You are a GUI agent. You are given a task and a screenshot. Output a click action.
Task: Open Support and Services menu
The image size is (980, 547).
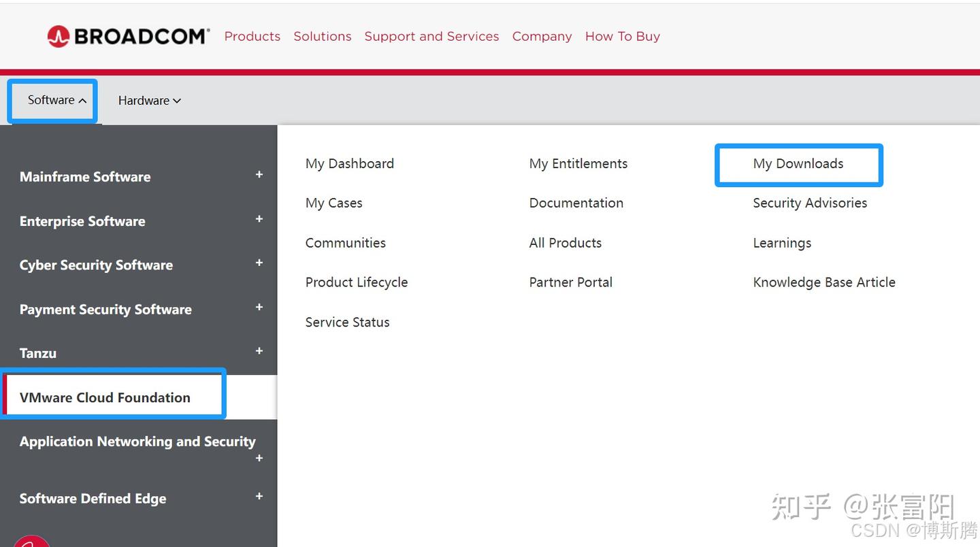[x=431, y=37]
